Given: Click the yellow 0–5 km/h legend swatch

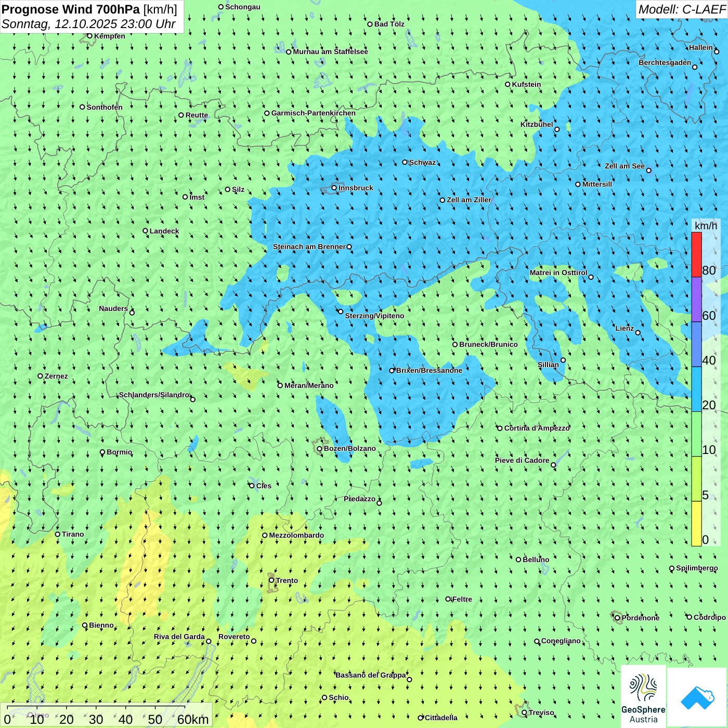Looking at the screenshot, I should [x=696, y=524].
